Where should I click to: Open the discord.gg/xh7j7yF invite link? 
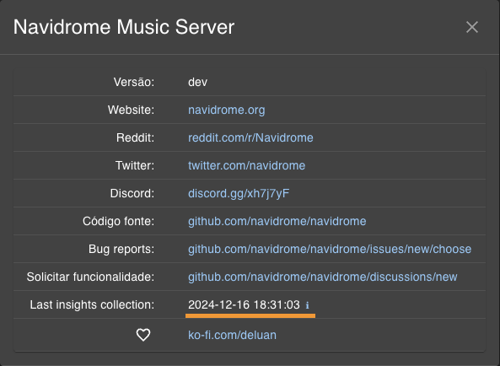[239, 193]
